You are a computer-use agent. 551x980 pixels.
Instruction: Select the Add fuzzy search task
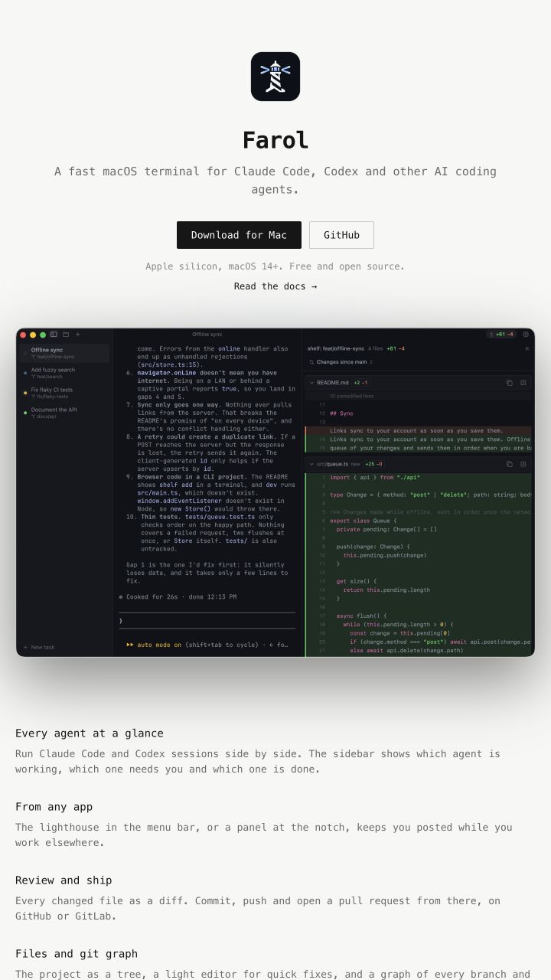[x=64, y=373]
